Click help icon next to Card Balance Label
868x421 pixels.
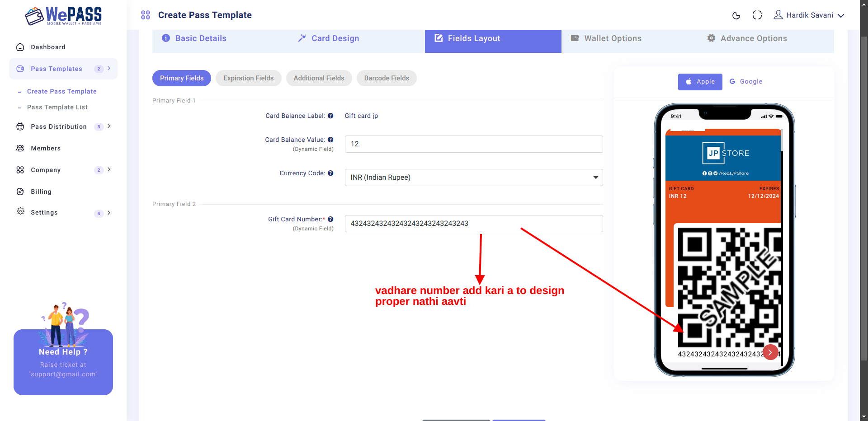point(330,116)
